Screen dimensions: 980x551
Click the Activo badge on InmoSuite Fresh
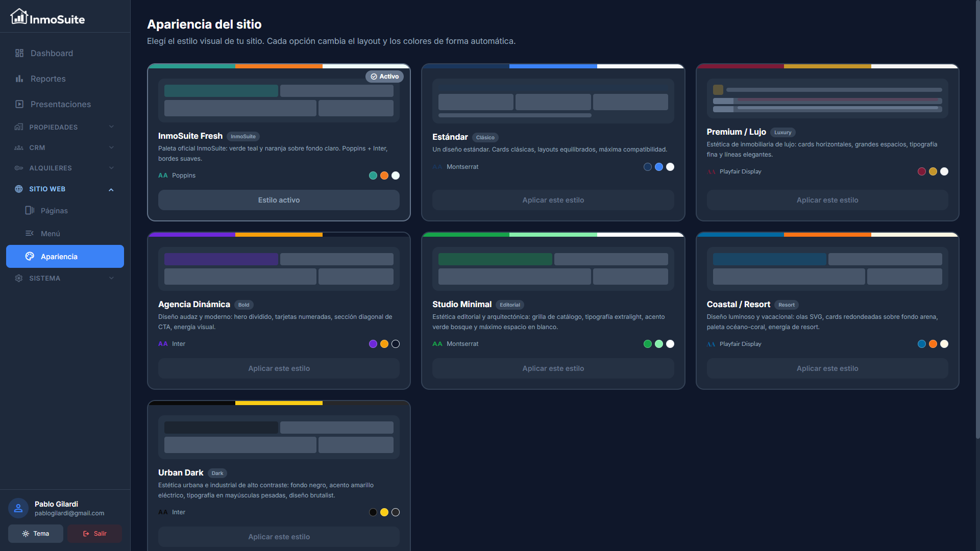click(384, 77)
